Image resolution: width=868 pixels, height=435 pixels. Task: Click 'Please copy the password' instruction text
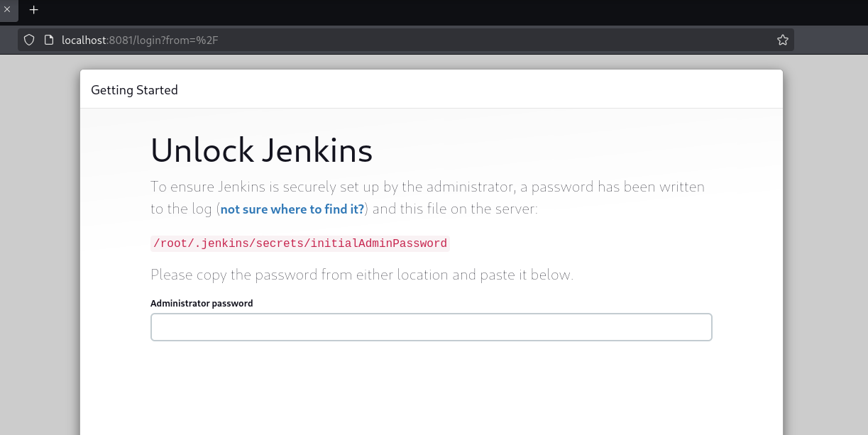click(x=362, y=275)
